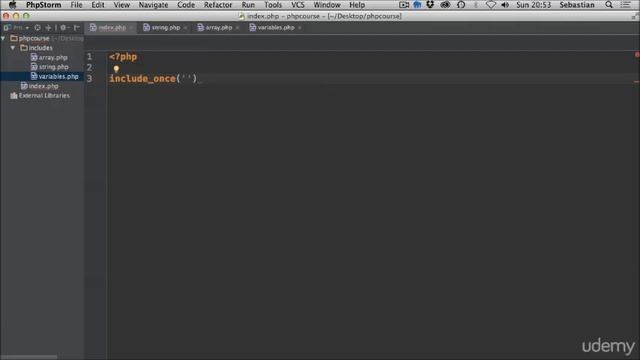Open the Navigate menu
This screenshot has height=360, width=640.
pos(153,5)
